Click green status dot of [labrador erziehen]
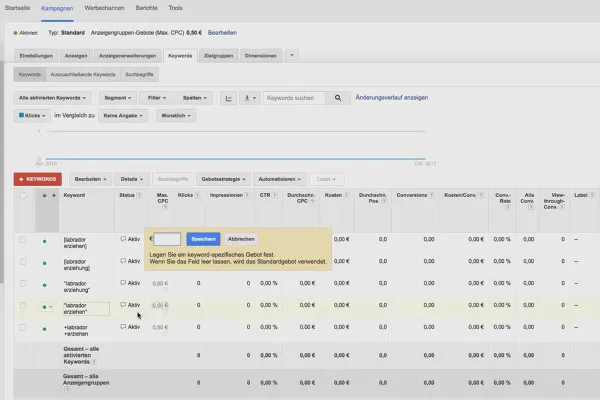The image size is (600, 400). click(x=45, y=242)
